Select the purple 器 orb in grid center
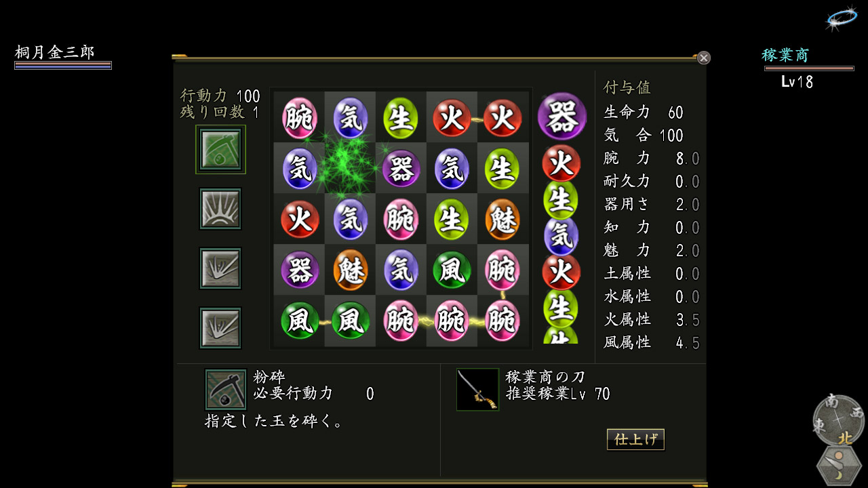The image size is (868, 488). [401, 168]
